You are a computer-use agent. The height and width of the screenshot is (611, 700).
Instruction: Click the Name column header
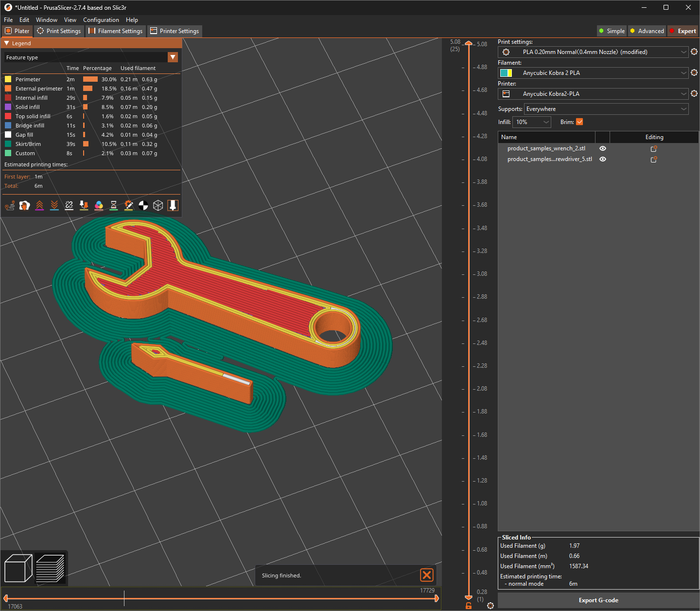(x=546, y=137)
